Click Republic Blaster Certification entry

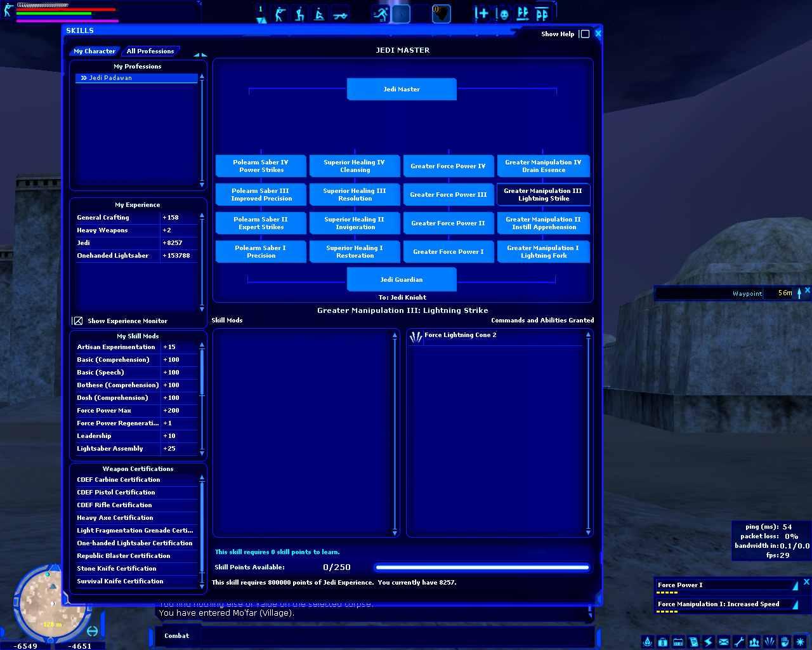tap(136, 556)
